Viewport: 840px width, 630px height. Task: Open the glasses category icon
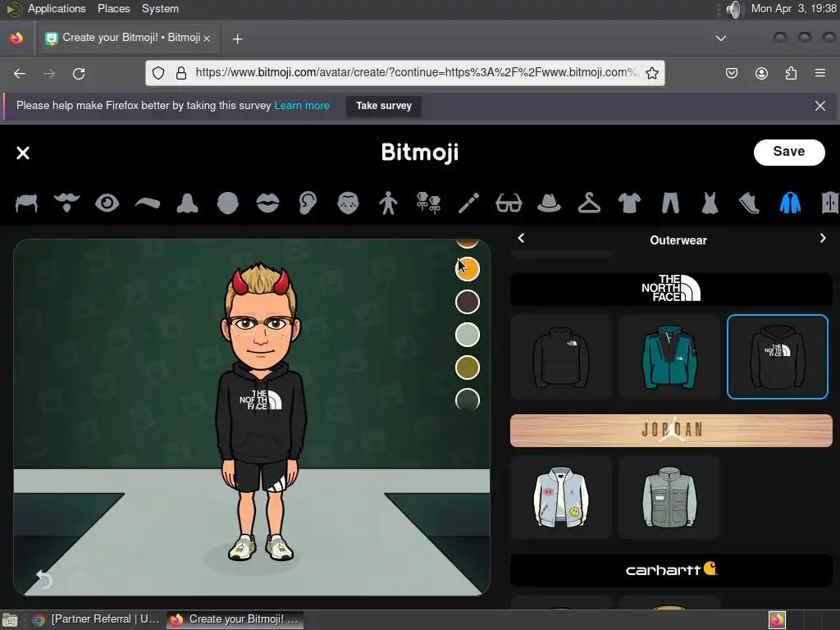pos(509,203)
